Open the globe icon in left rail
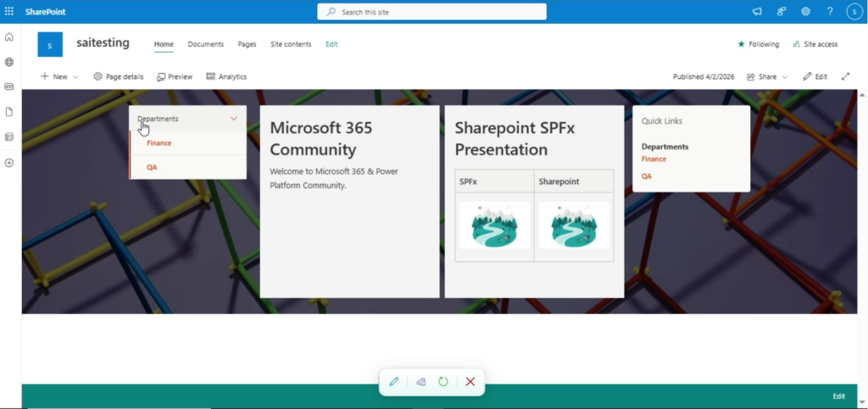Screen dimensions: 868x409 pos(9,62)
